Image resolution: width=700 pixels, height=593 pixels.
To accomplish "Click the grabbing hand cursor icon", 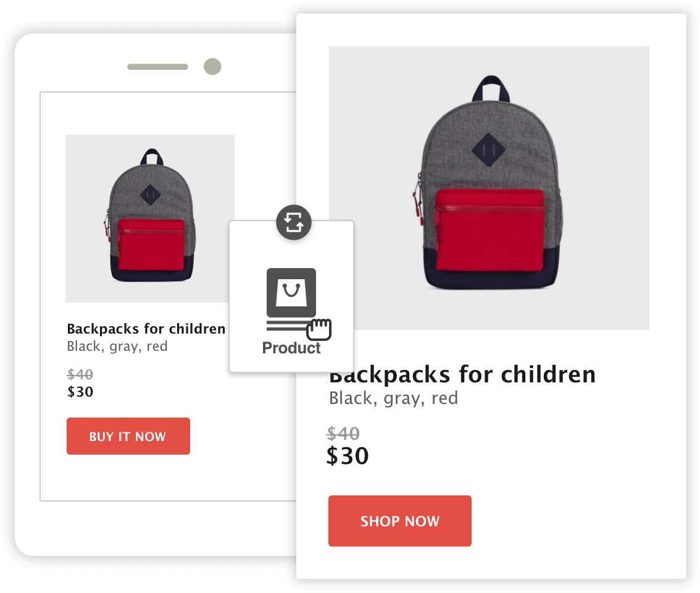I will pyautogui.click(x=319, y=330).
